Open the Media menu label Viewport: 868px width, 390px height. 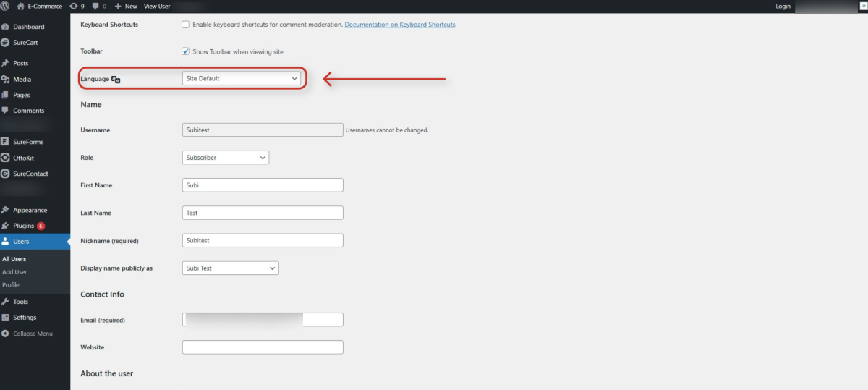(22, 80)
